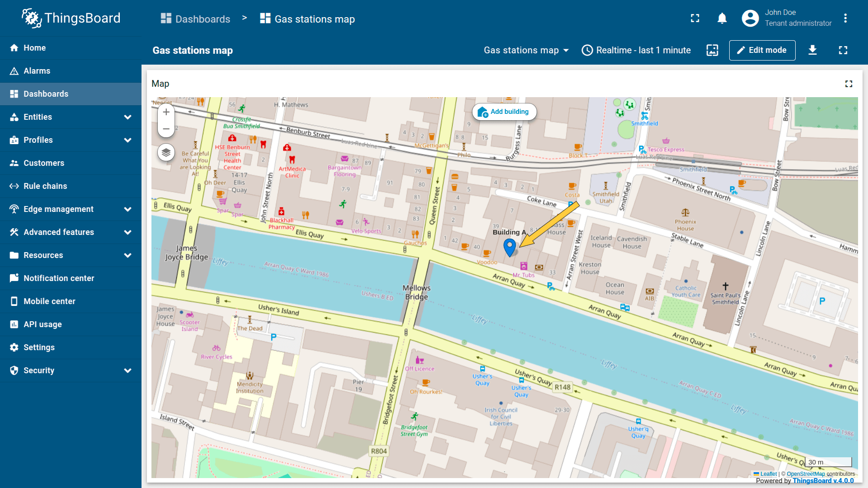Click the Edit mode button
The image size is (868, 488).
coord(762,50)
